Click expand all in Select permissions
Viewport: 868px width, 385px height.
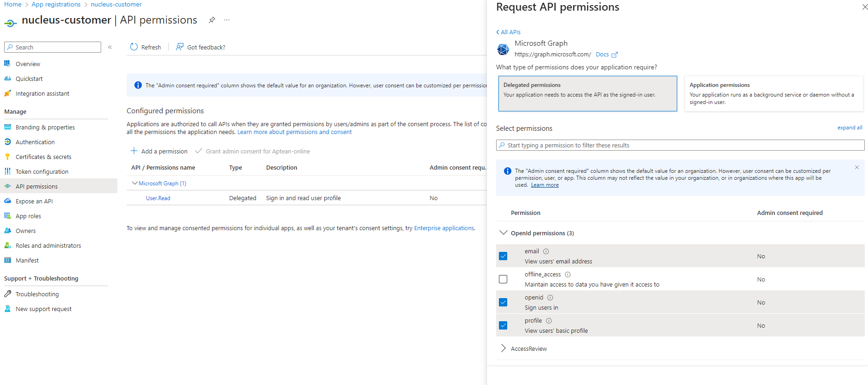pos(850,128)
